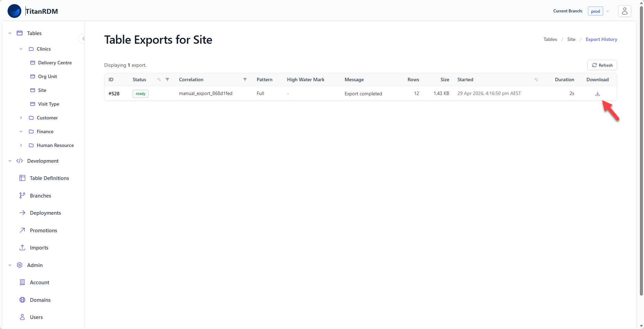Click the Rows column header
This screenshot has width=644, height=329.
pos(413,79)
